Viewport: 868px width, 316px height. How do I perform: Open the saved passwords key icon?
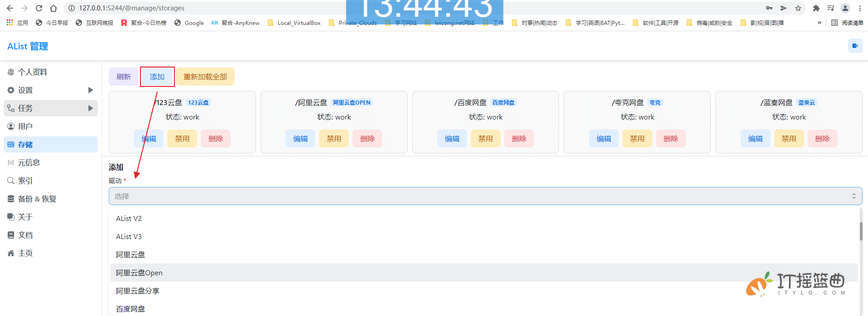point(769,8)
